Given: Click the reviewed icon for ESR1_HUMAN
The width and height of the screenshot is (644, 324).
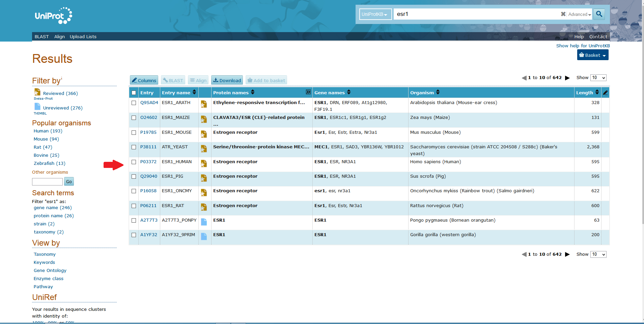Looking at the screenshot, I should coord(204,164).
